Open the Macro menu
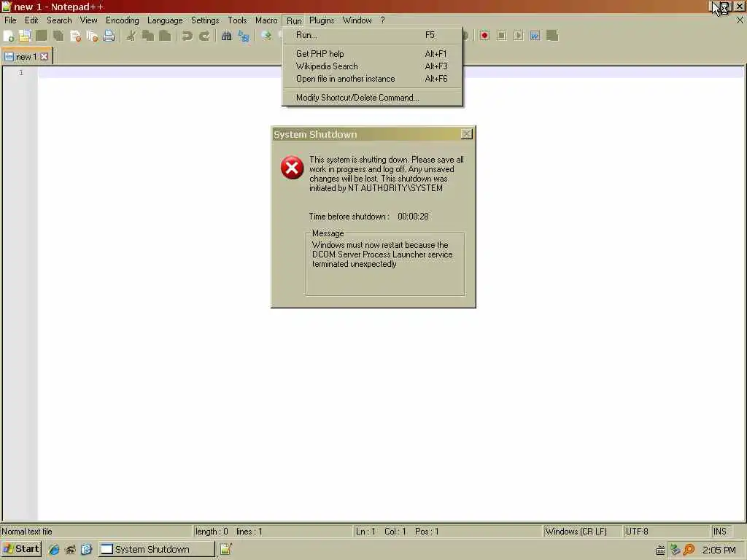 [266, 20]
